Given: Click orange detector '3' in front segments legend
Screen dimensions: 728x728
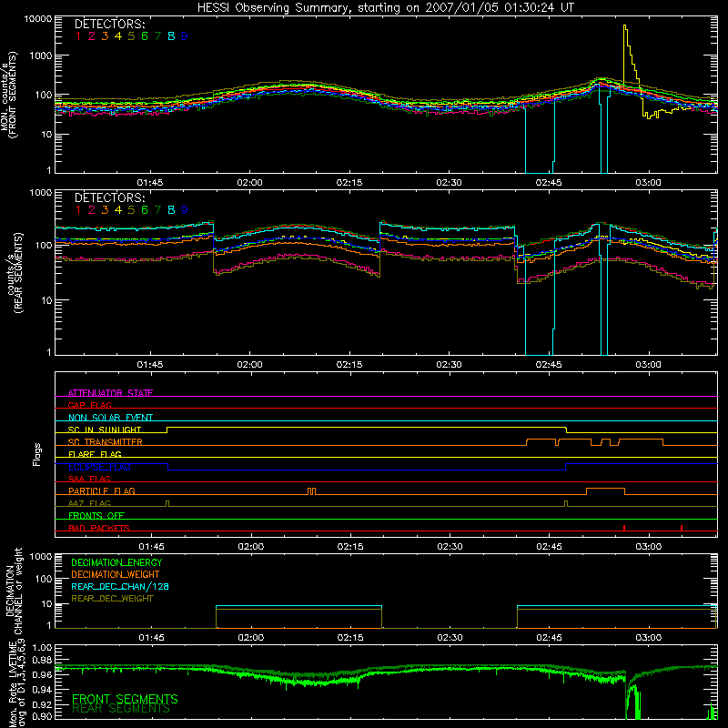Looking at the screenshot, I should [x=105, y=36].
